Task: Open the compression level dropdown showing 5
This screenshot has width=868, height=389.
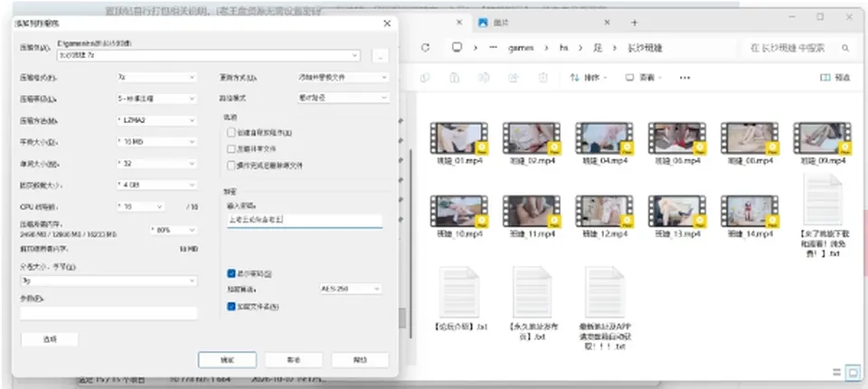Action: click(x=156, y=99)
